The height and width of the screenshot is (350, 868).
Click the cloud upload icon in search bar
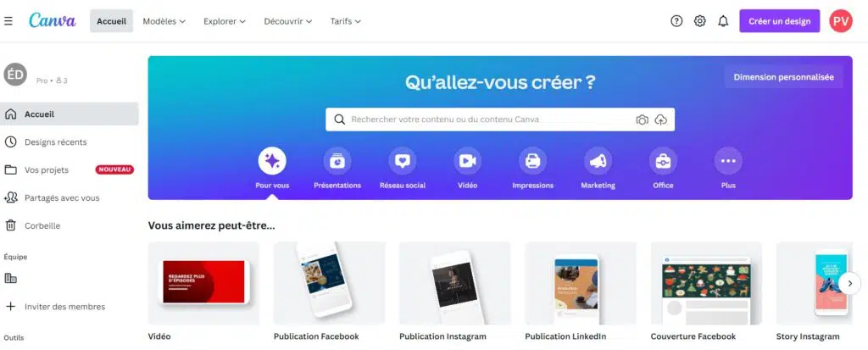pyautogui.click(x=661, y=119)
